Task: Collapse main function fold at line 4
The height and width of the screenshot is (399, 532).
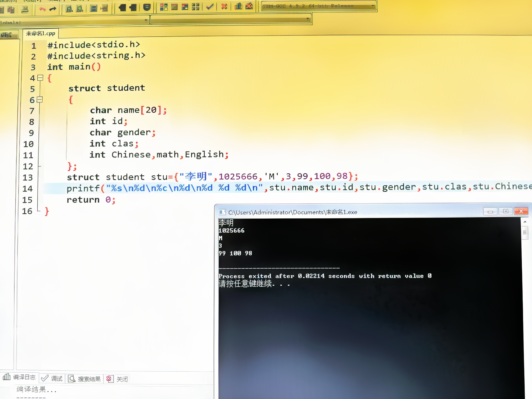Action: point(40,78)
